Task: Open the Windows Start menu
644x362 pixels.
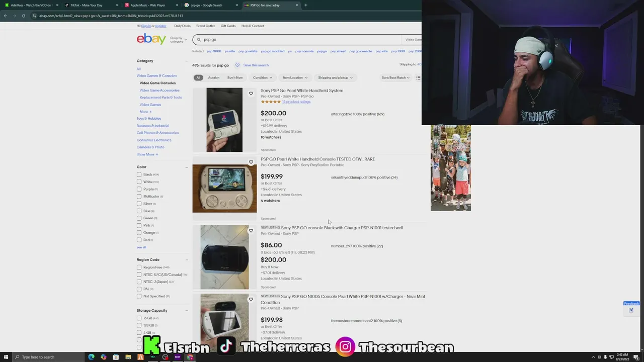Action: pyautogui.click(x=5, y=357)
